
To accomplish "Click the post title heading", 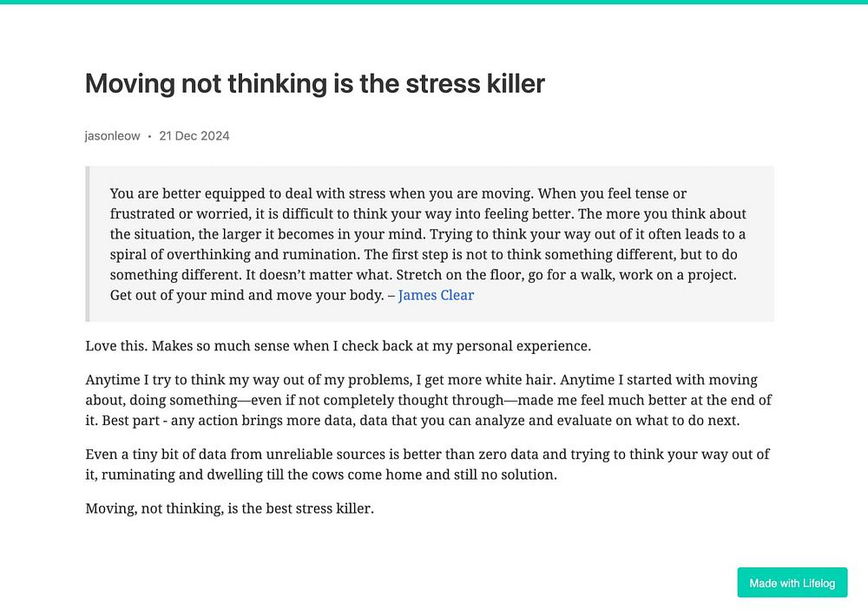I will coord(315,84).
